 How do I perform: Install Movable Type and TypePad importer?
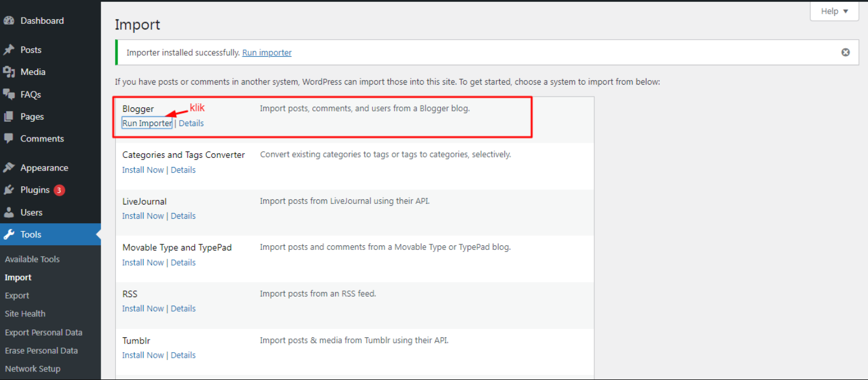(143, 262)
